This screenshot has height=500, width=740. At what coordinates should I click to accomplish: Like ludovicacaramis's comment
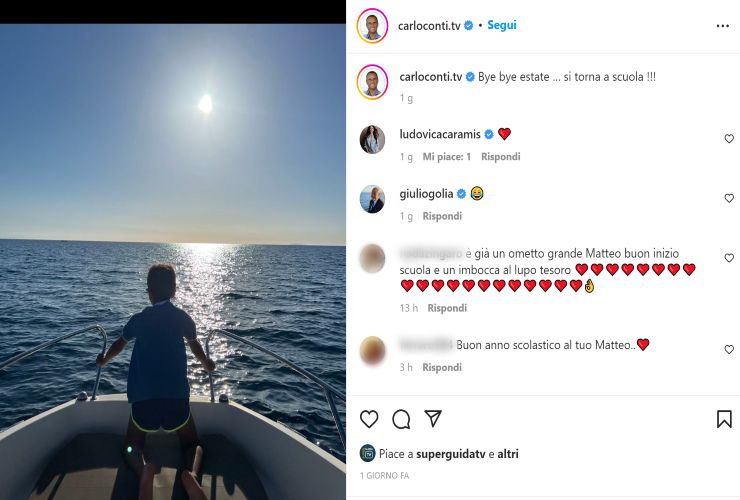coord(729,139)
